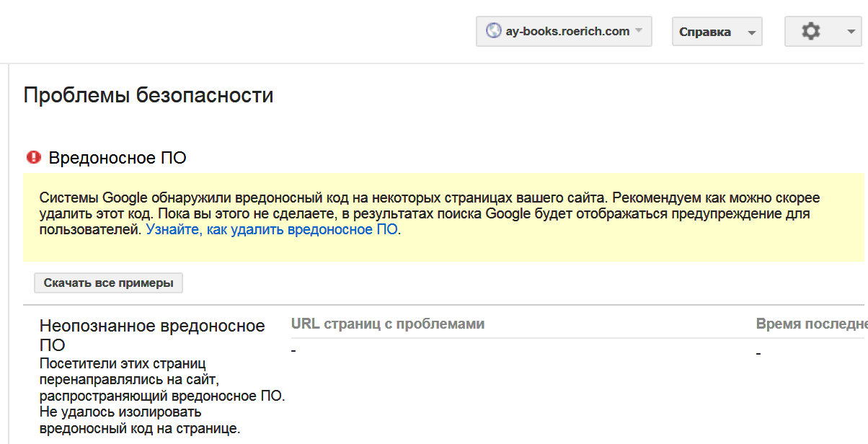Image resolution: width=868 pixels, height=444 pixels.
Task: Expand the ay-books.roerich.com selector arrow
Action: [x=639, y=31]
